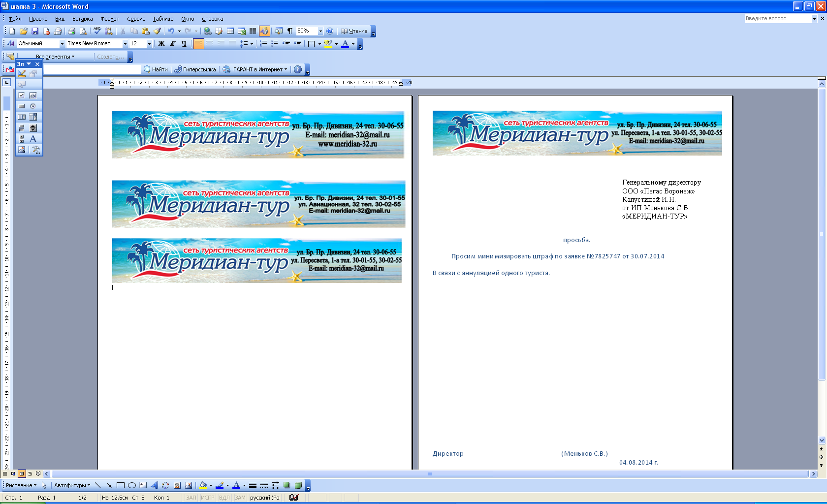The width and height of the screenshot is (827, 504).
Task: Expand the Рисование menu
Action: tap(21, 485)
